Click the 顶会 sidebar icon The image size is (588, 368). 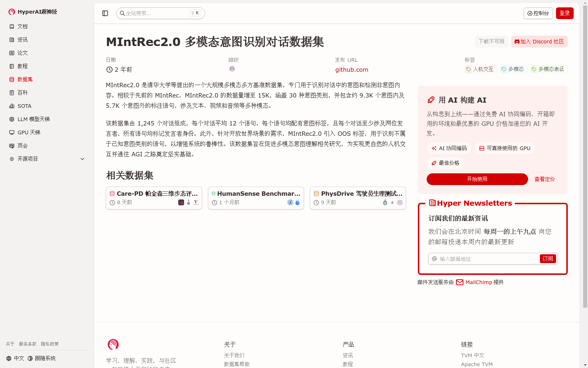click(x=11, y=145)
